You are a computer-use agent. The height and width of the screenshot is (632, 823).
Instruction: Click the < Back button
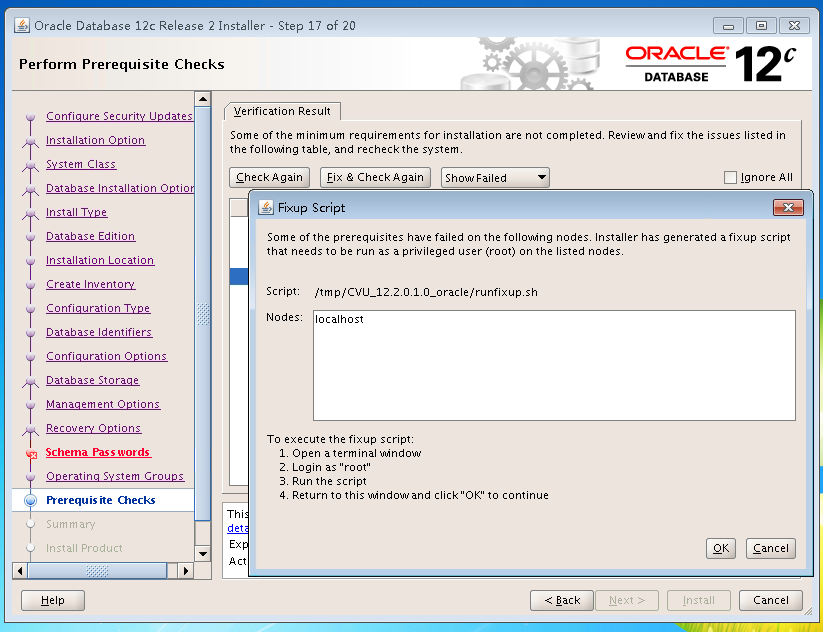point(562,601)
